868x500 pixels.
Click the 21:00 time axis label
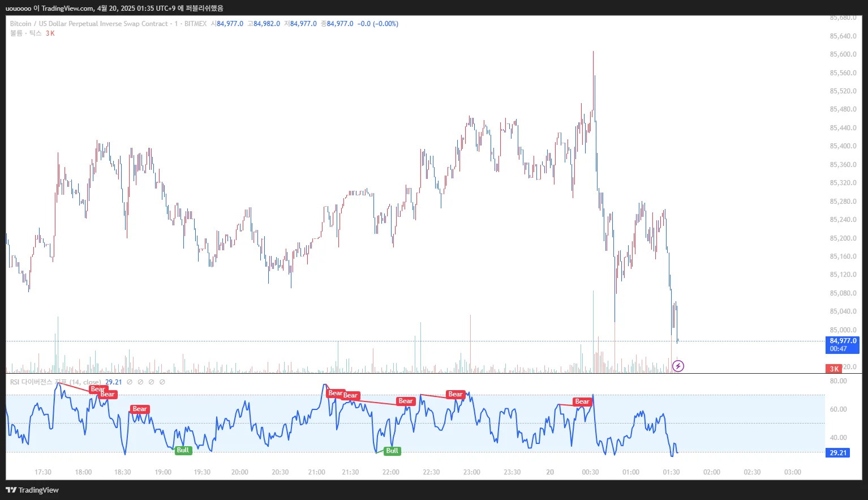317,472
